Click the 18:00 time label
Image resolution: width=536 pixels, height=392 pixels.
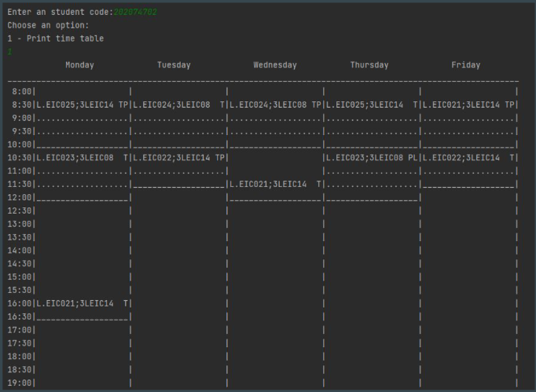click(20, 357)
